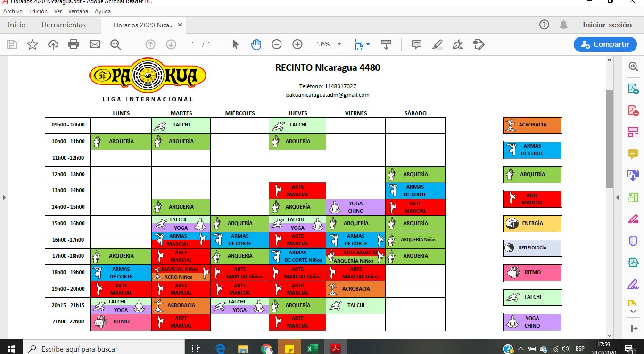Upload file to cloud icon

coord(53,44)
